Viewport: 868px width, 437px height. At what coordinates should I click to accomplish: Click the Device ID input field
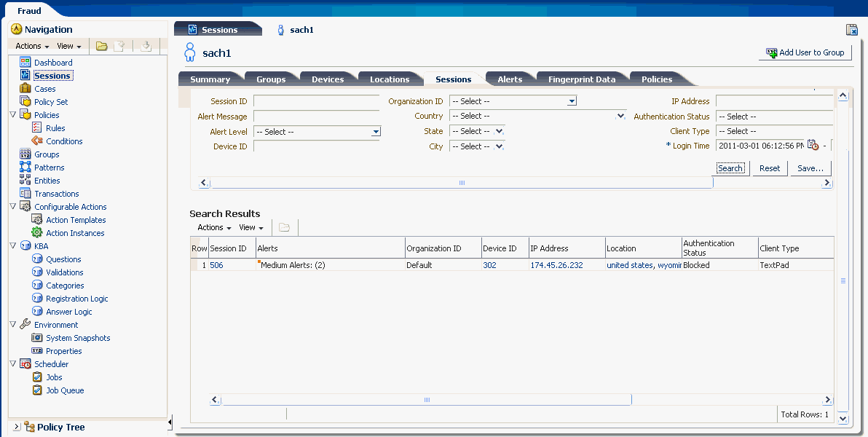tap(316, 146)
